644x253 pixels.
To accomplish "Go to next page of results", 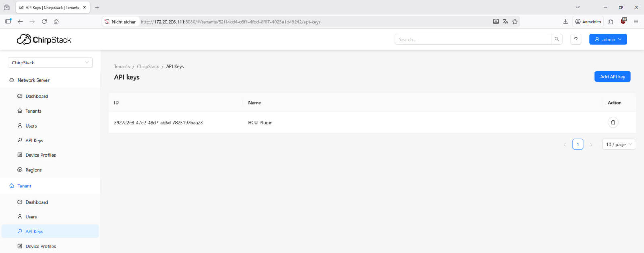I will [591, 144].
